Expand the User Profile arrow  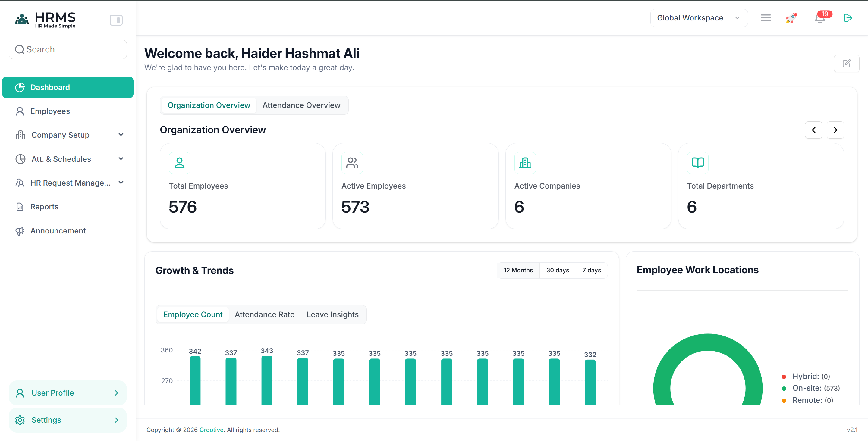[x=116, y=393]
